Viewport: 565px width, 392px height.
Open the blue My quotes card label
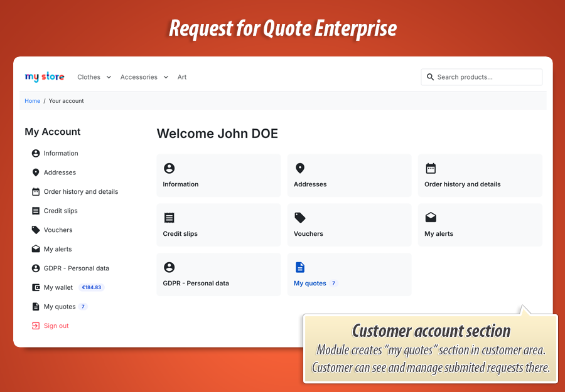(x=310, y=283)
